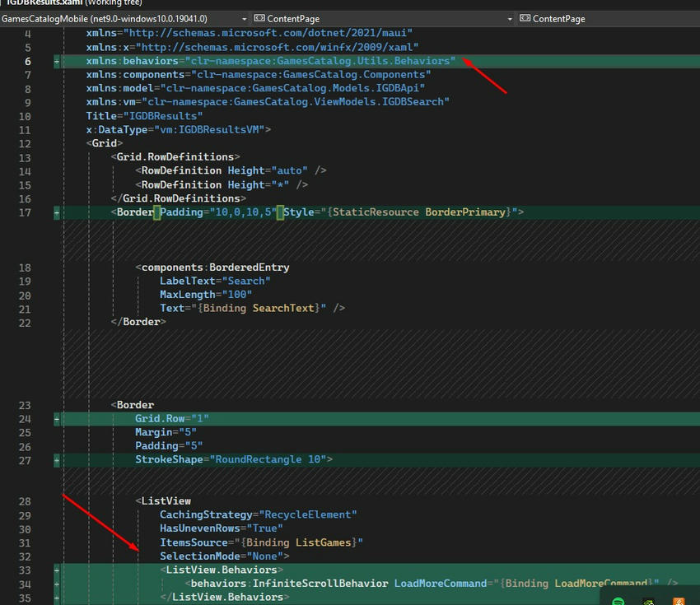Click the opening Border tag on line 23
Screen dimensions: 700x605
tap(132, 405)
